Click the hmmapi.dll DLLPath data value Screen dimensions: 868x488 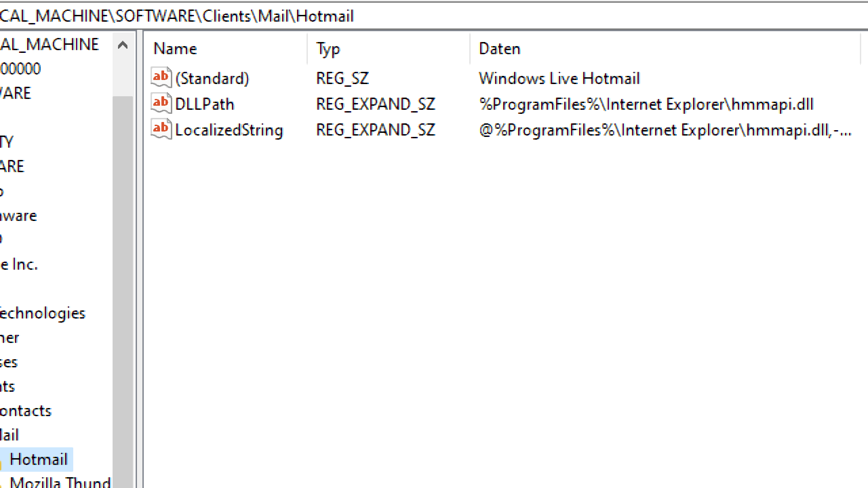[x=646, y=104]
